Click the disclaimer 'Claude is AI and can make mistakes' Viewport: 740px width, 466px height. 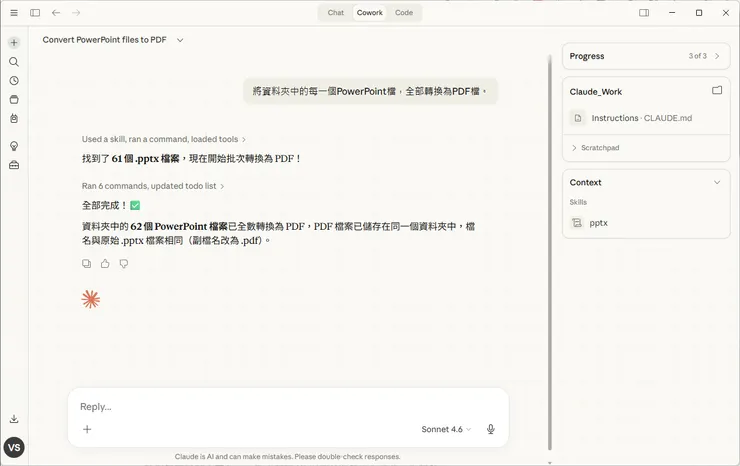pos(287,457)
